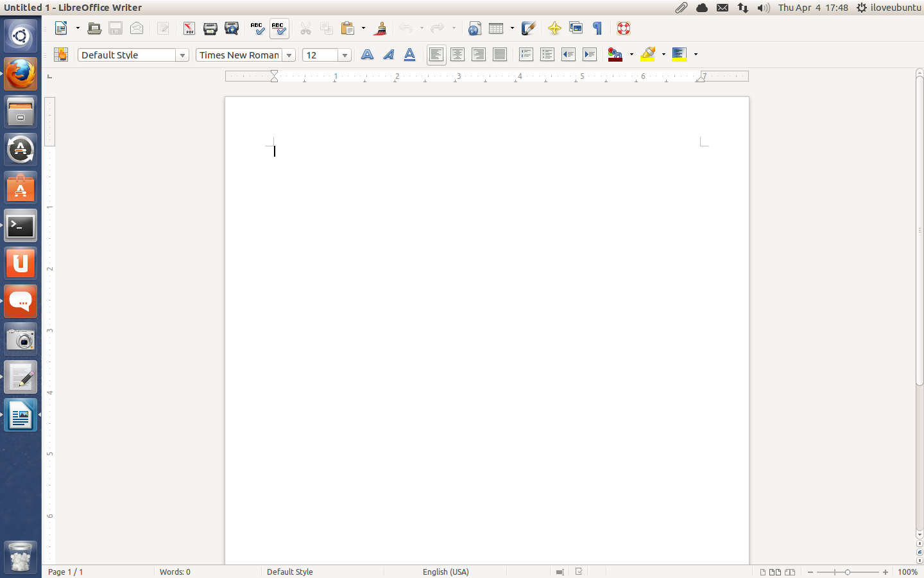This screenshot has height=578, width=924.
Task: Open Times New Roman font dropdown
Action: pyautogui.click(x=289, y=55)
